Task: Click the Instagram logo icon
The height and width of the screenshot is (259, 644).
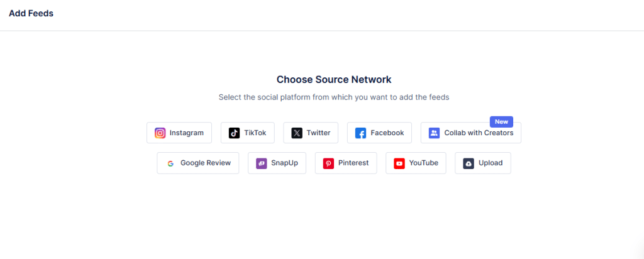Action: pyautogui.click(x=160, y=133)
